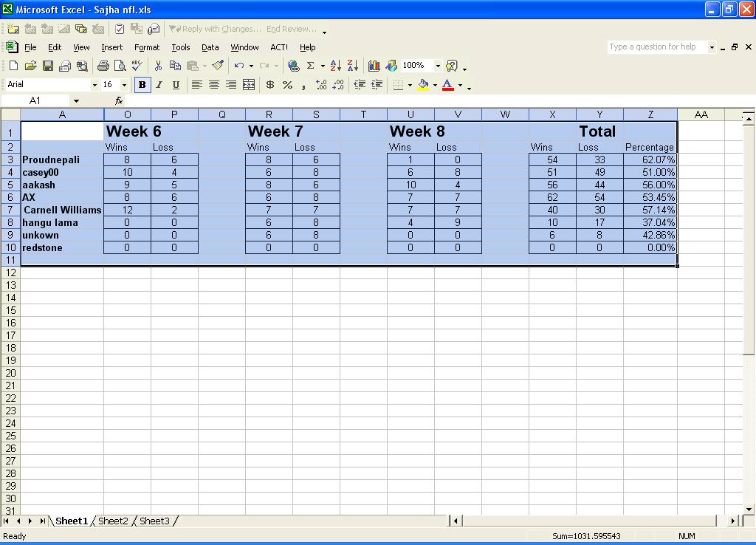Click the AutoSum sigma icon
Image resolution: width=756 pixels, height=545 pixels.
tap(311, 66)
